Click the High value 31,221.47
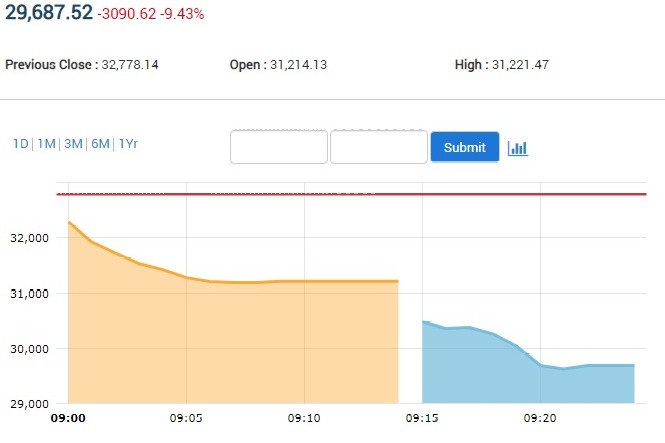This screenshot has width=665, height=443. click(x=520, y=65)
